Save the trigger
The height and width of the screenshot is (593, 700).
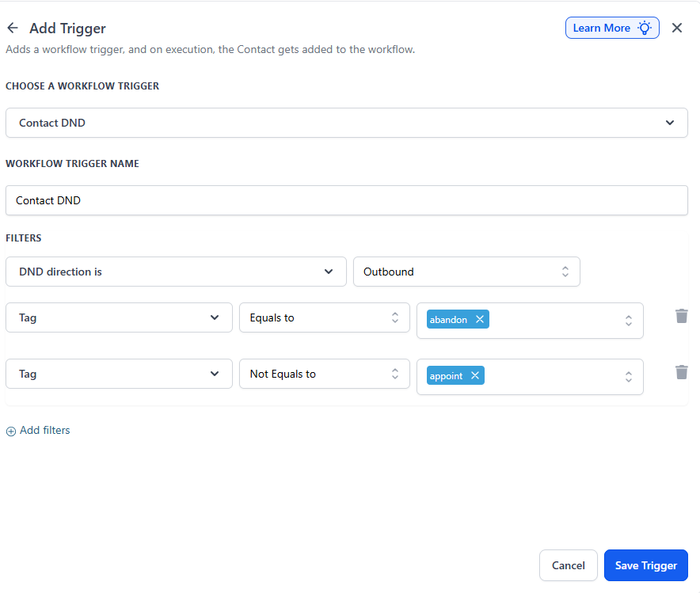click(645, 565)
